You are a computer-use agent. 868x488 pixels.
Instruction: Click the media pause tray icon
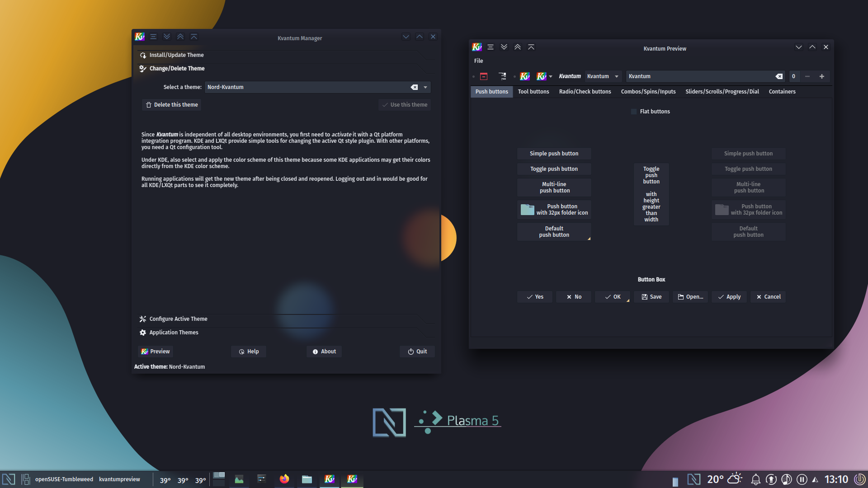(802, 479)
